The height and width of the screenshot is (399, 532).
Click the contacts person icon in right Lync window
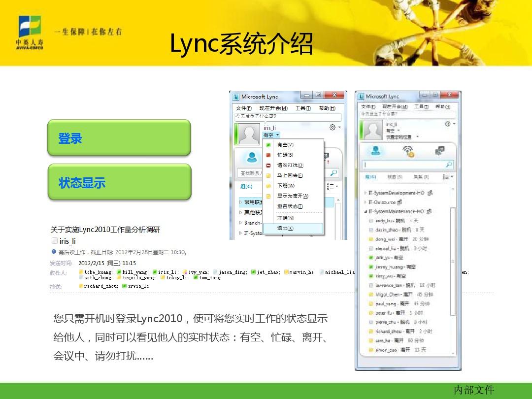pyautogui.click(x=375, y=150)
